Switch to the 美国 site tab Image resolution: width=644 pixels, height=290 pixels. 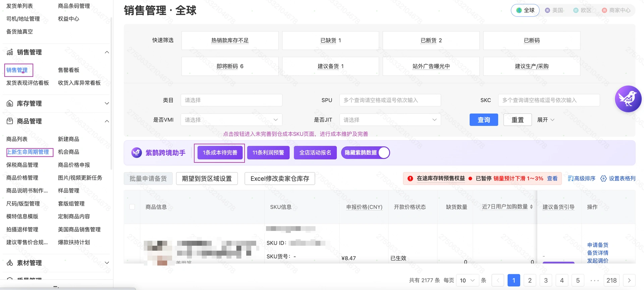pyautogui.click(x=554, y=10)
